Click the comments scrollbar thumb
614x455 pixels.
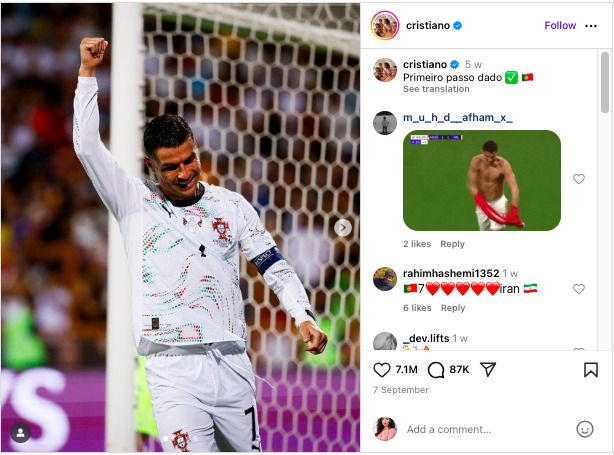tap(605, 82)
